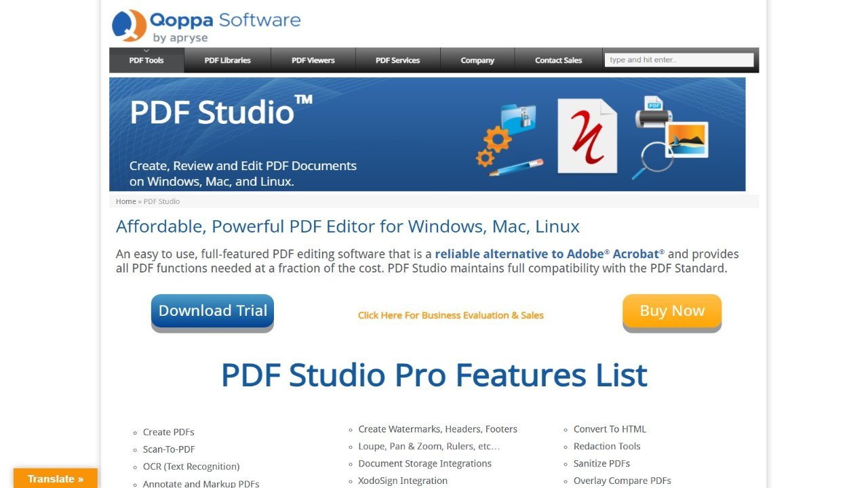Focus the site search field

679,60
